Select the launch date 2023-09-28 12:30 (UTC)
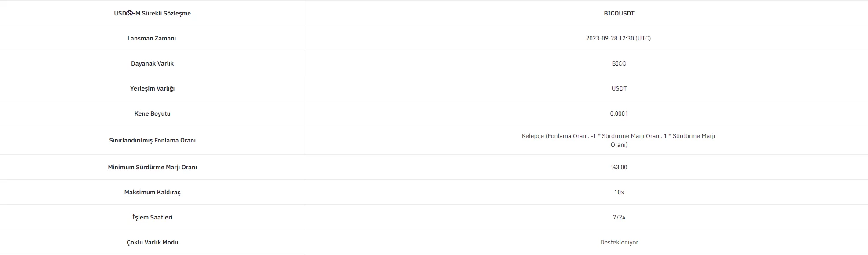This screenshot has height=255, width=868. (x=618, y=38)
